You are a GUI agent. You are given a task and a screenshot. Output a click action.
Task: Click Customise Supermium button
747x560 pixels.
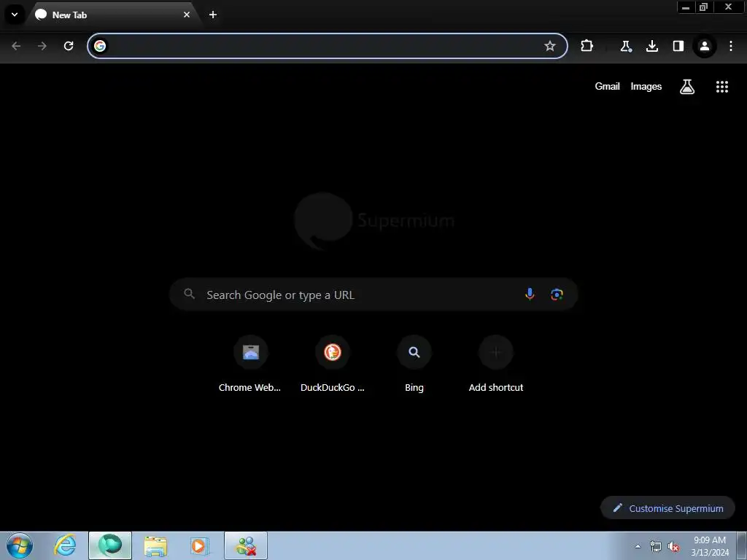668,508
